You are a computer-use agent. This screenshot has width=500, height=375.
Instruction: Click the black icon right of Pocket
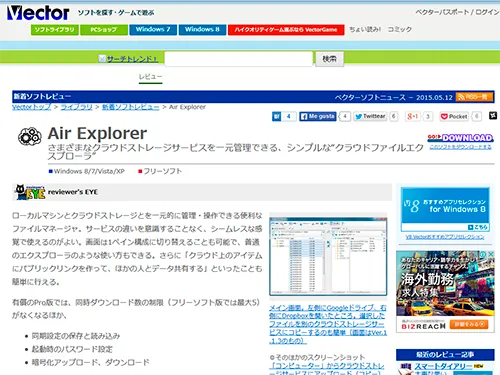pos(493,116)
